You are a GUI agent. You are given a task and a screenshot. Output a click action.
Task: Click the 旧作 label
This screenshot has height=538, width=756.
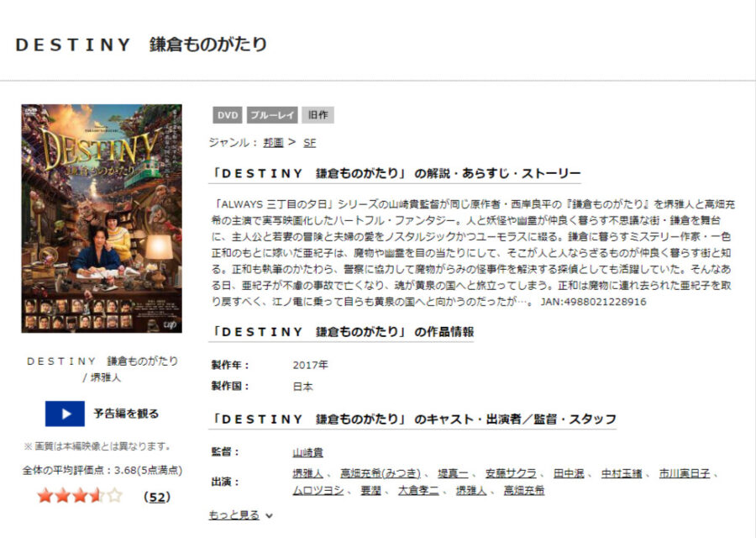tap(320, 114)
